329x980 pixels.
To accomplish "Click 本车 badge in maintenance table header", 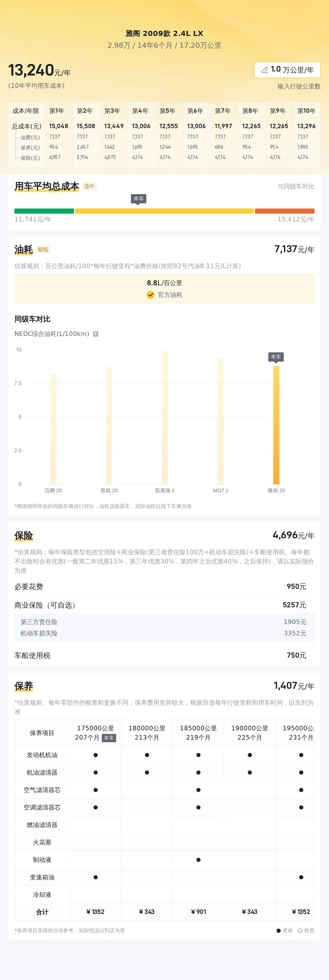I will 109,738.
